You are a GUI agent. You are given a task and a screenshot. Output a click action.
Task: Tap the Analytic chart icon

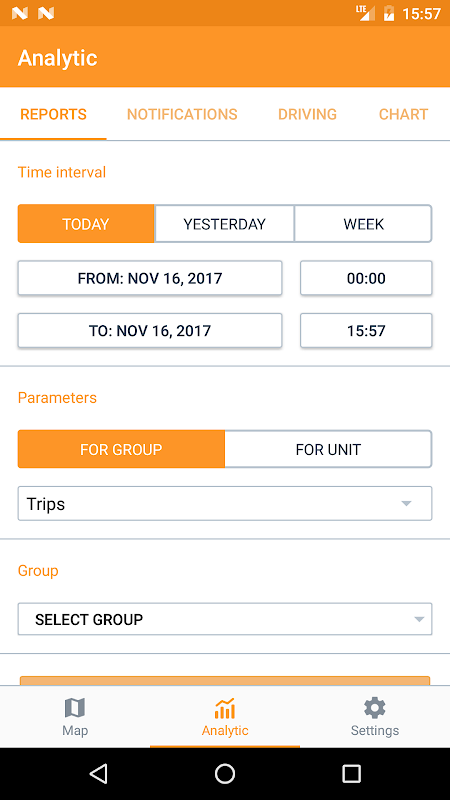click(224, 708)
